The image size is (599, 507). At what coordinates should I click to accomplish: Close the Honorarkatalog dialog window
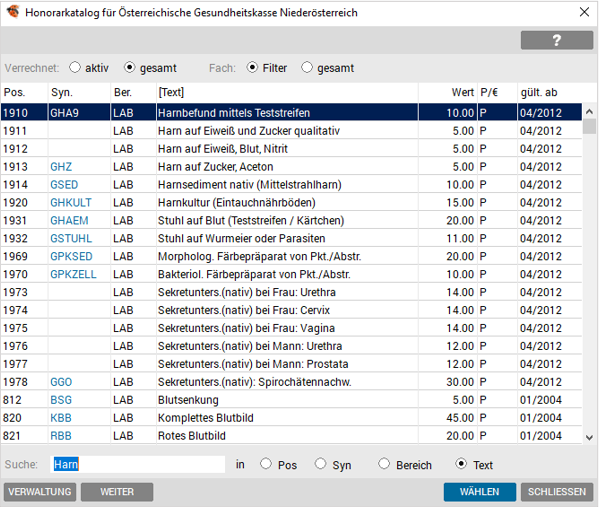click(x=584, y=12)
